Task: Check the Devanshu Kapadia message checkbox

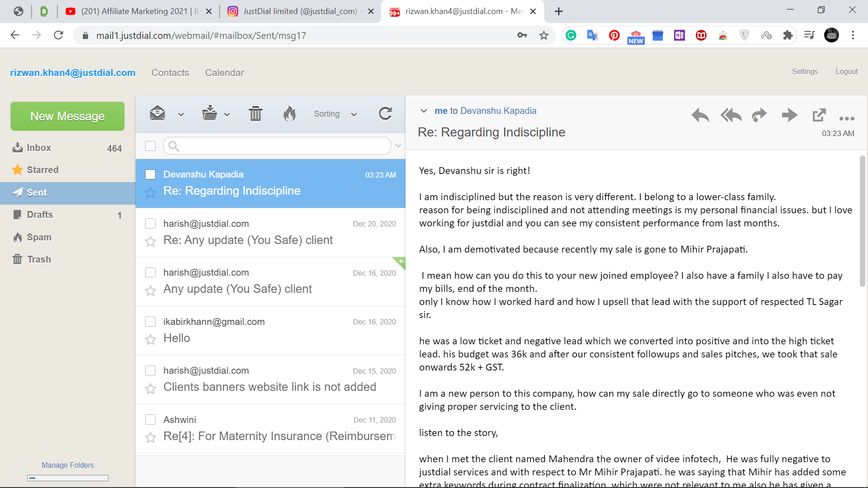Action: [x=151, y=174]
